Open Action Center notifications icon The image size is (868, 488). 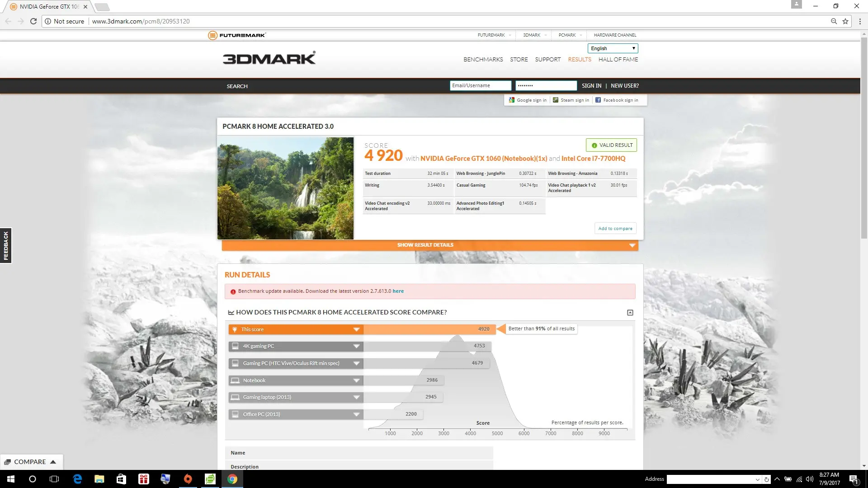(x=854, y=479)
